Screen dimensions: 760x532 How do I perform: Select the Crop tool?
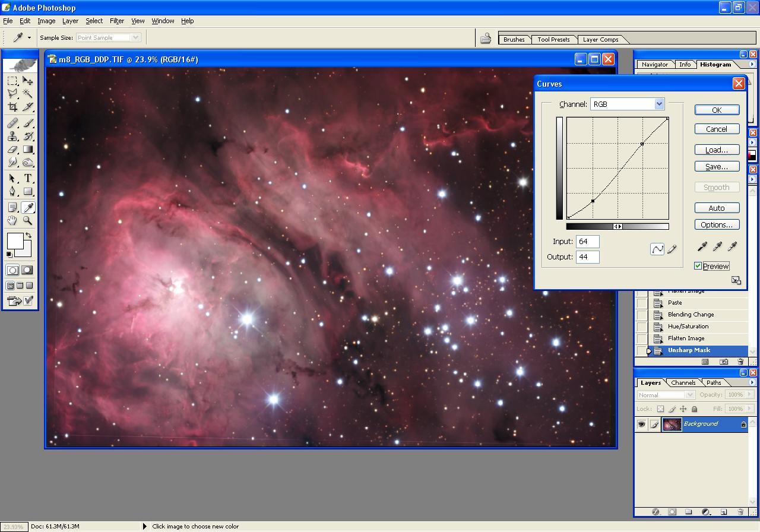pyautogui.click(x=12, y=107)
